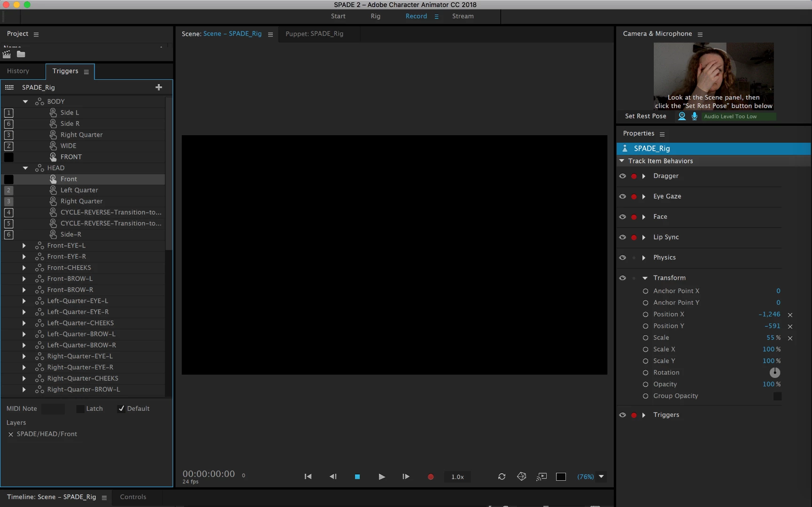The width and height of the screenshot is (812, 507).
Task: Toggle the mesh display icon
Action: pyautogui.click(x=521, y=476)
